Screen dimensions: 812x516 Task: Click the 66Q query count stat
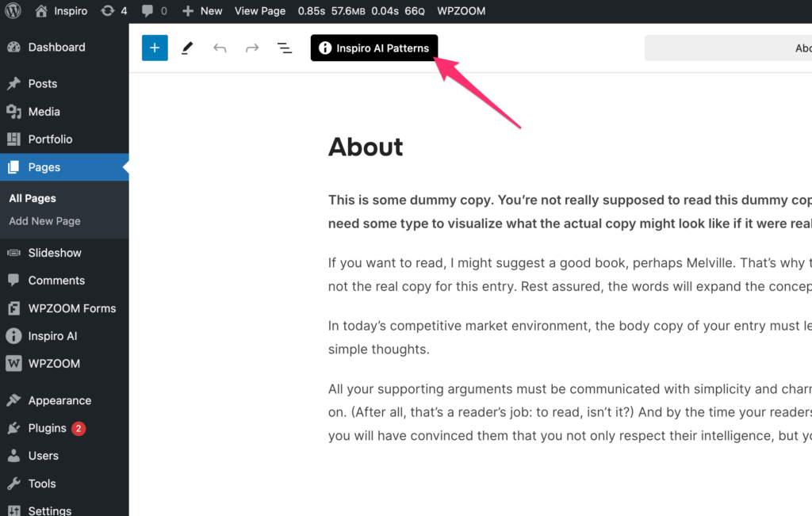(x=415, y=11)
